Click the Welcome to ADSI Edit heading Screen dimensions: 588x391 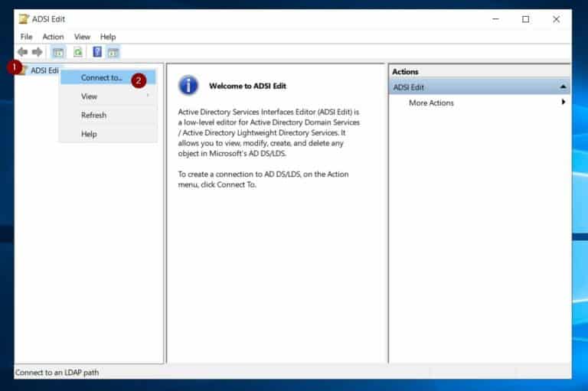pyautogui.click(x=247, y=86)
